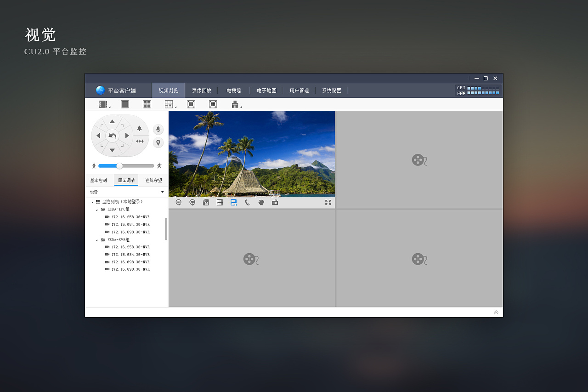Viewport: 588px width, 392px height.
Task: Collapse the KEDA-SVR组 folder arrow
Action: pyautogui.click(x=97, y=240)
